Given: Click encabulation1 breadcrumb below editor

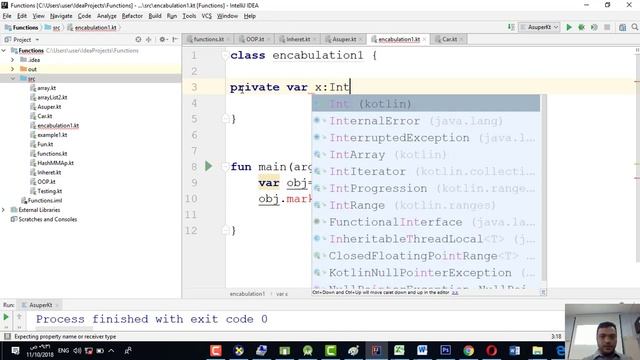Looking at the screenshot, I should tap(247, 294).
